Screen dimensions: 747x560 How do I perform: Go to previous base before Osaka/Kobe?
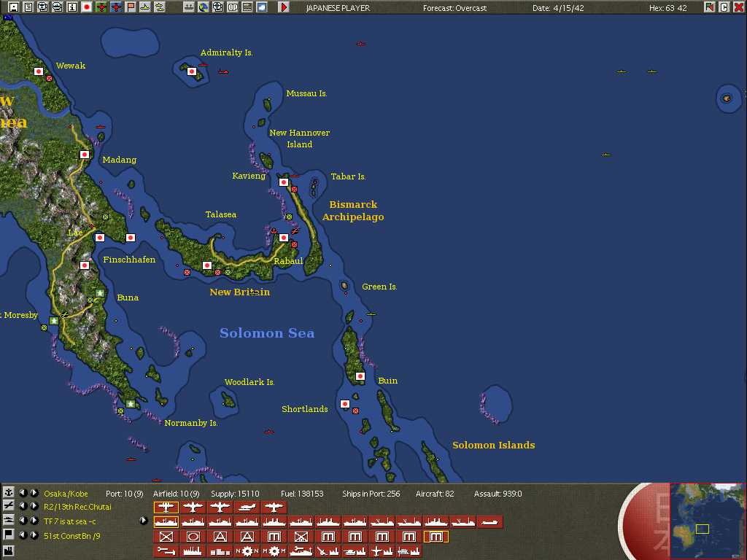(23, 493)
